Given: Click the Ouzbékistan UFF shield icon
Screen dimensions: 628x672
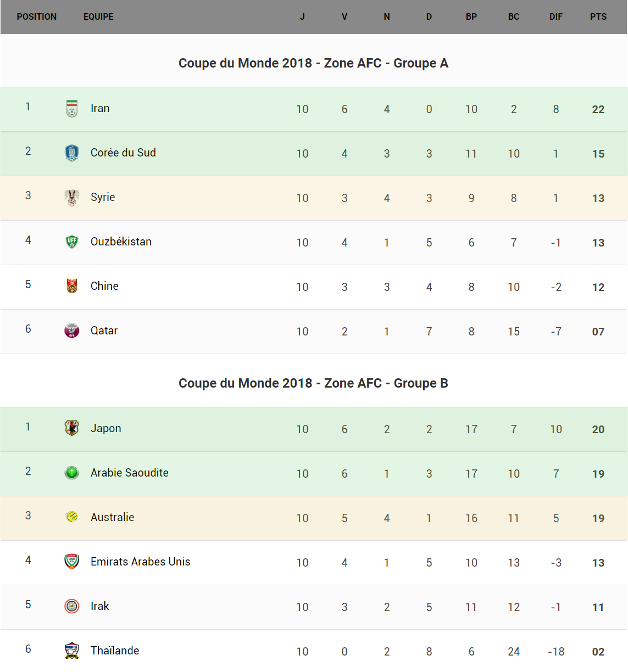Looking at the screenshot, I should [72, 242].
